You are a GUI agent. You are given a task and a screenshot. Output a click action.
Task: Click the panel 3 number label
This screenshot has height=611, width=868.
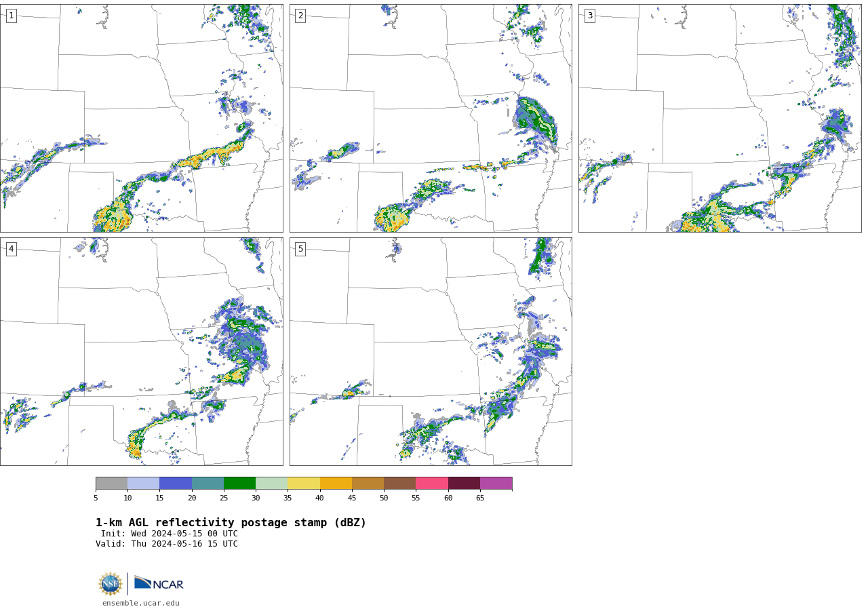(589, 16)
